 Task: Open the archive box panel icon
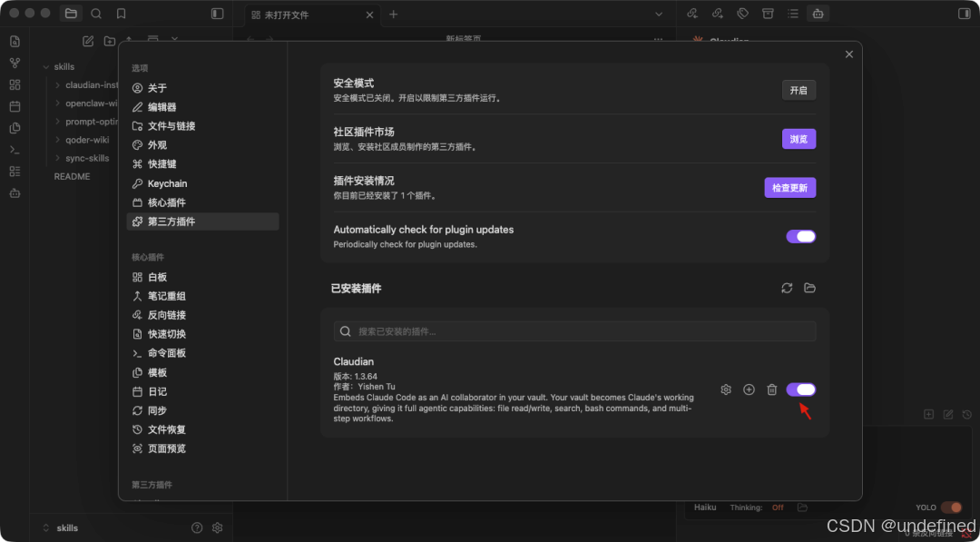pyautogui.click(x=768, y=13)
